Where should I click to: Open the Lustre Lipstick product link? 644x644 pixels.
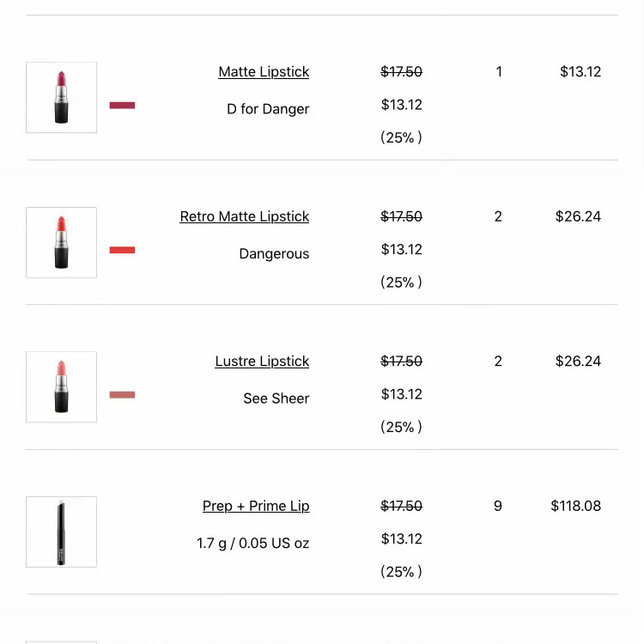[262, 361]
